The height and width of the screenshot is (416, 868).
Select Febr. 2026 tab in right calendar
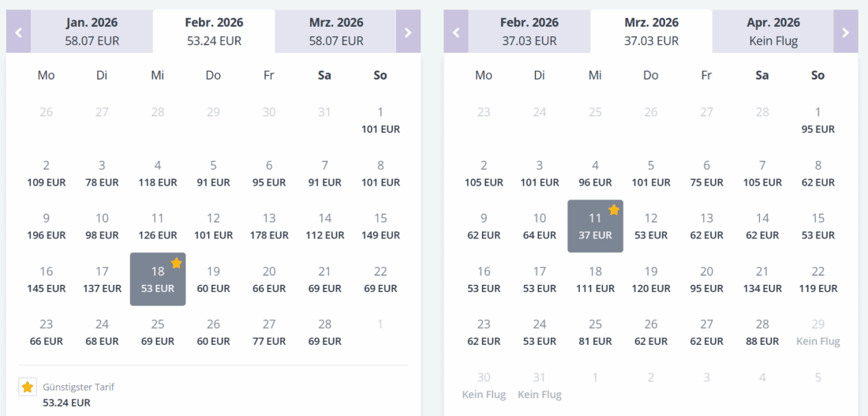(529, 32)
